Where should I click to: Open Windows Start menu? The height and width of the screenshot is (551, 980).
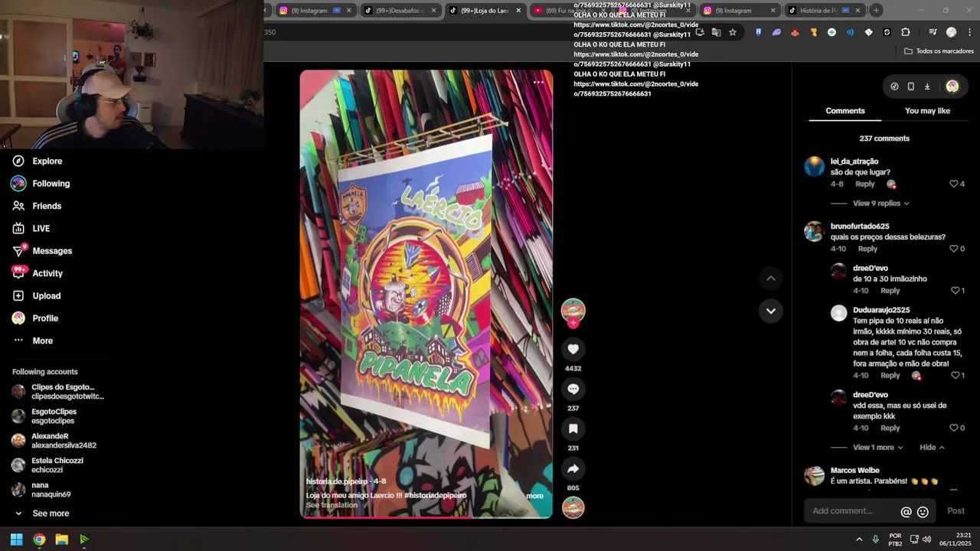pos(16,540)
